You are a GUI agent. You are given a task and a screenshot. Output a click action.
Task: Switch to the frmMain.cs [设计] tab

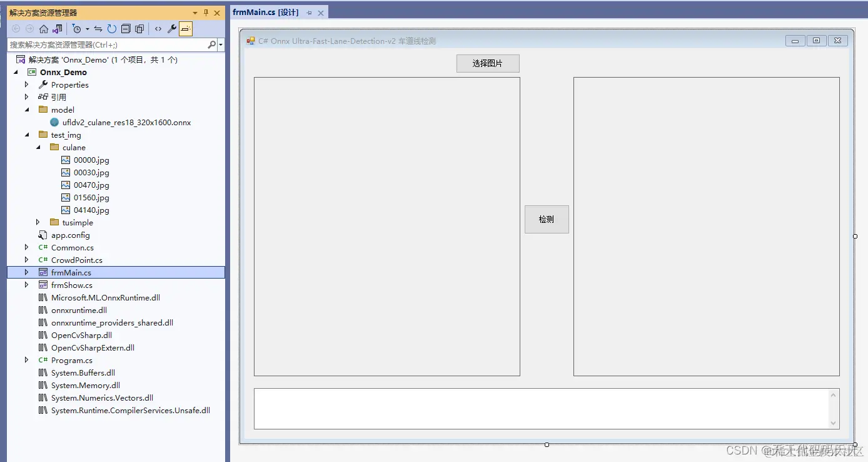tap(266, 13)
